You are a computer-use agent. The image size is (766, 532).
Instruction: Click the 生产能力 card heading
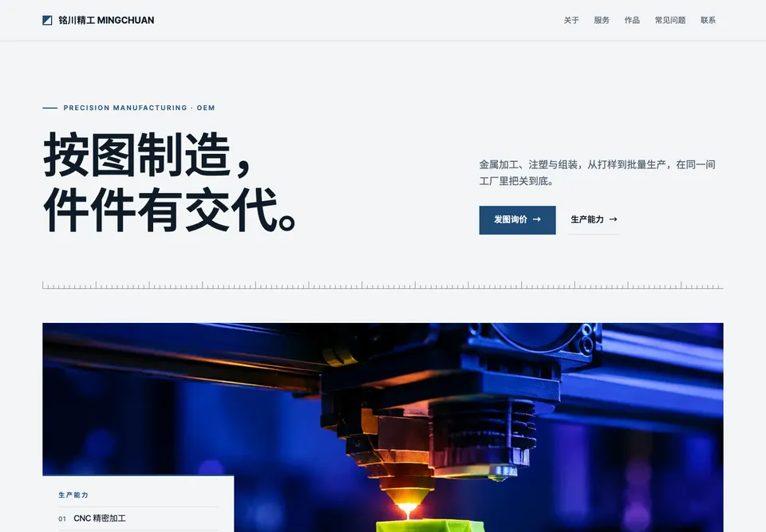pos(73,495)
